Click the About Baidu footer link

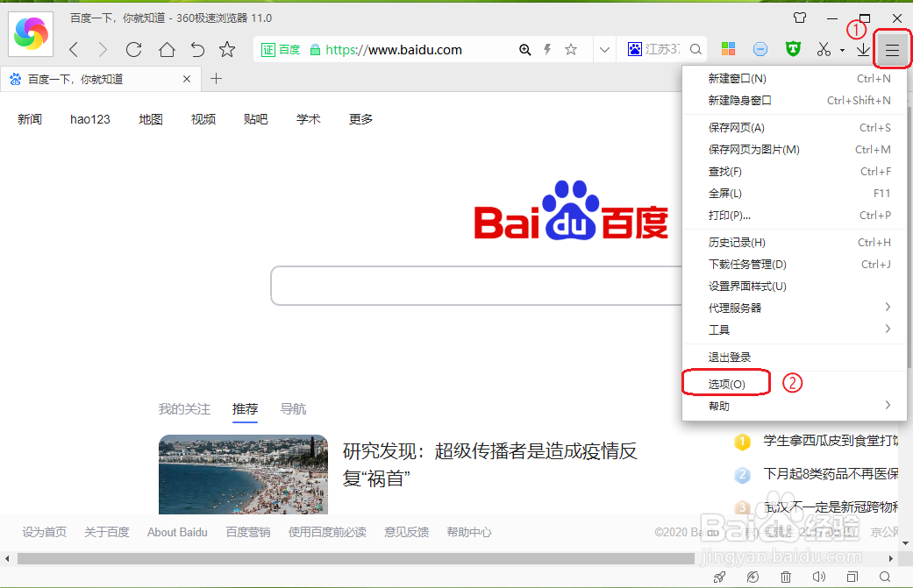(177, 532)
